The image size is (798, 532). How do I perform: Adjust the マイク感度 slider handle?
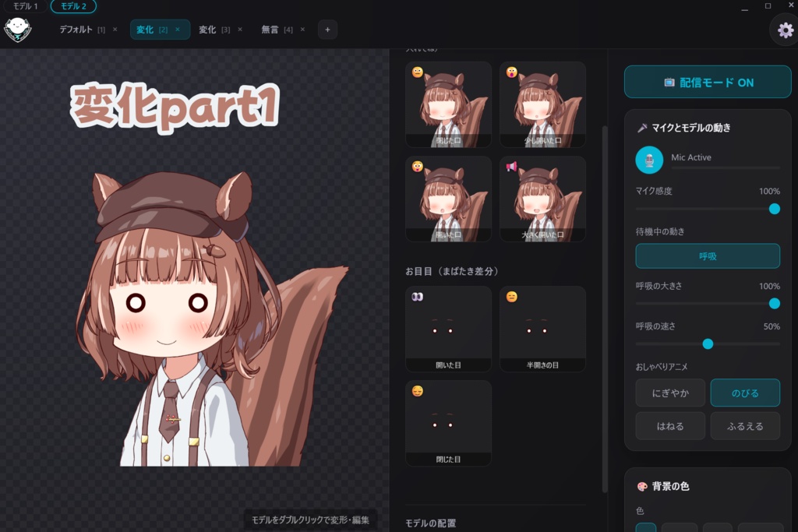(x=774, y=209)
